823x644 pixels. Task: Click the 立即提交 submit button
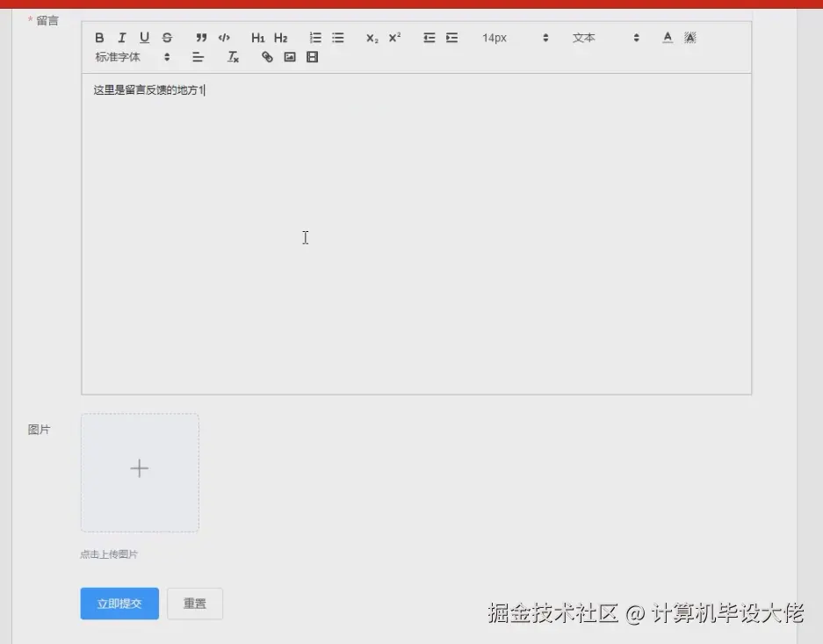[119, 604]
